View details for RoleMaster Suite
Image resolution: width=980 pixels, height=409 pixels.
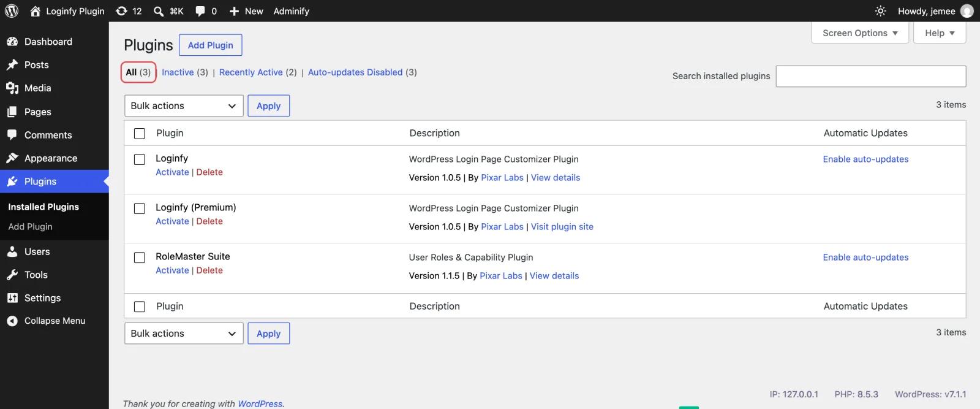pos(554,276)
